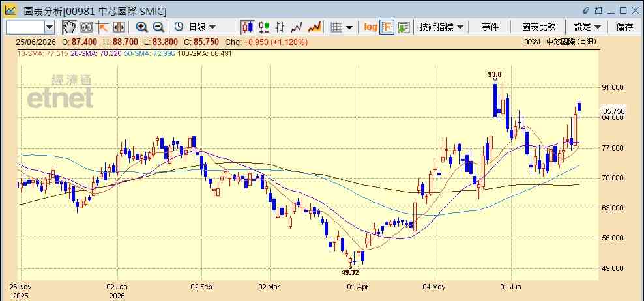644x301 pixels.
Task: Click the O: 87.400 open value
Action: pyautogui.click(x=80, y=42)
